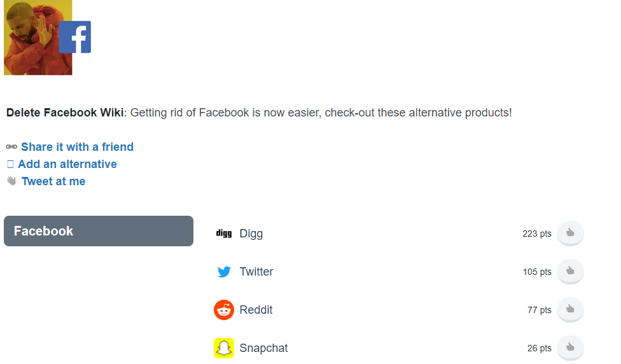Open the Tweet at me link

click(53, 181)
